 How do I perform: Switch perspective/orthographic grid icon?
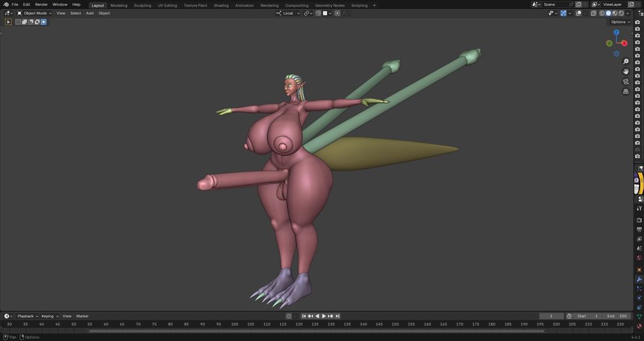coord(625,91)
